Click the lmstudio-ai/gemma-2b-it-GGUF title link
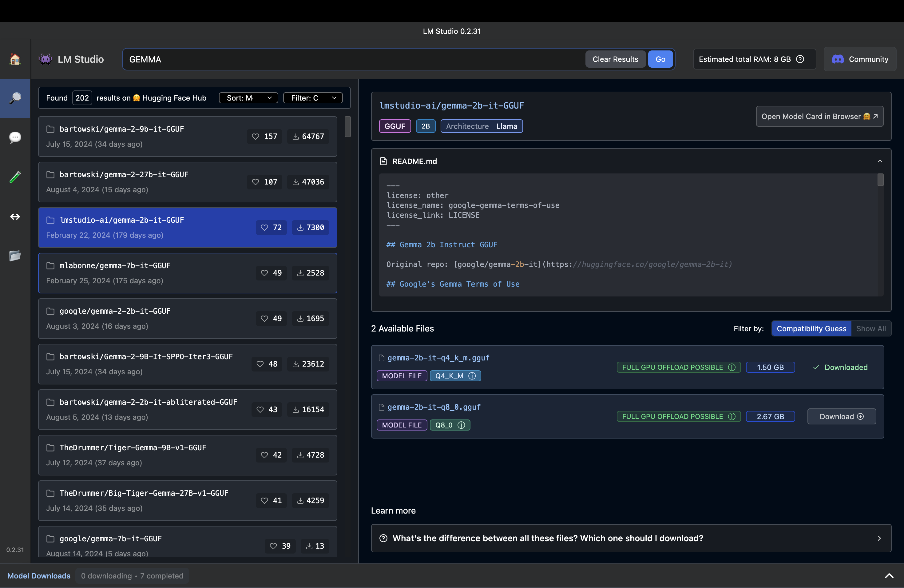Image resolution: width=904 pixels, height=588 pixels. [x=451, y=105]
